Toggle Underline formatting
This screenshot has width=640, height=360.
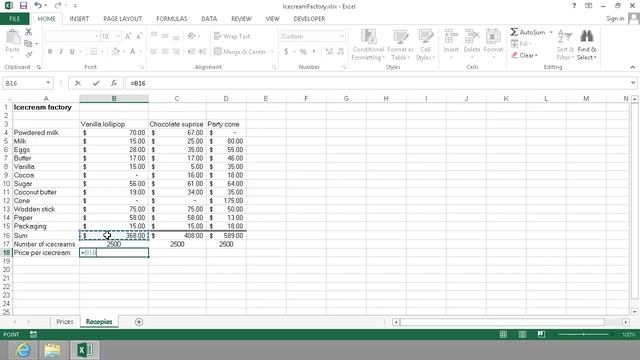coord(72,51)
